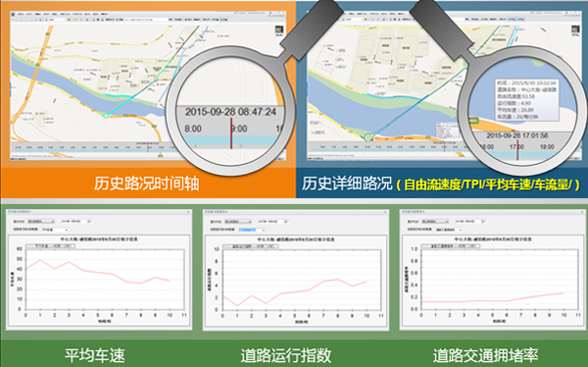Expand the highlighted data type dropdown in the middle chart dialog

[x=251, y=230]
